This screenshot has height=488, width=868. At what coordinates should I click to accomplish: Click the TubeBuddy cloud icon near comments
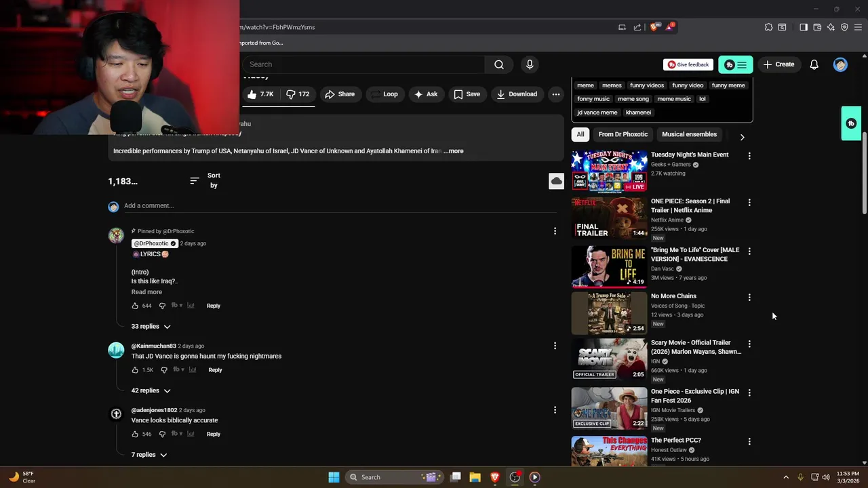click(x=556, y=181)
